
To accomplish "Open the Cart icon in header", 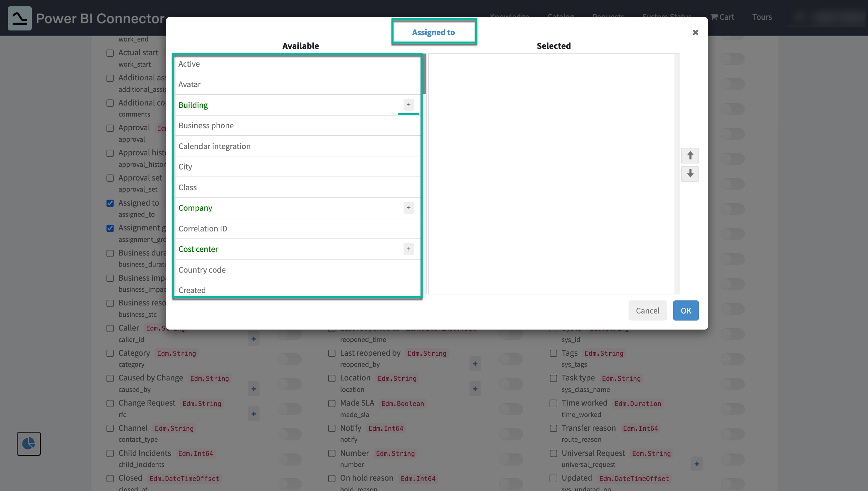I will (722, 17).
